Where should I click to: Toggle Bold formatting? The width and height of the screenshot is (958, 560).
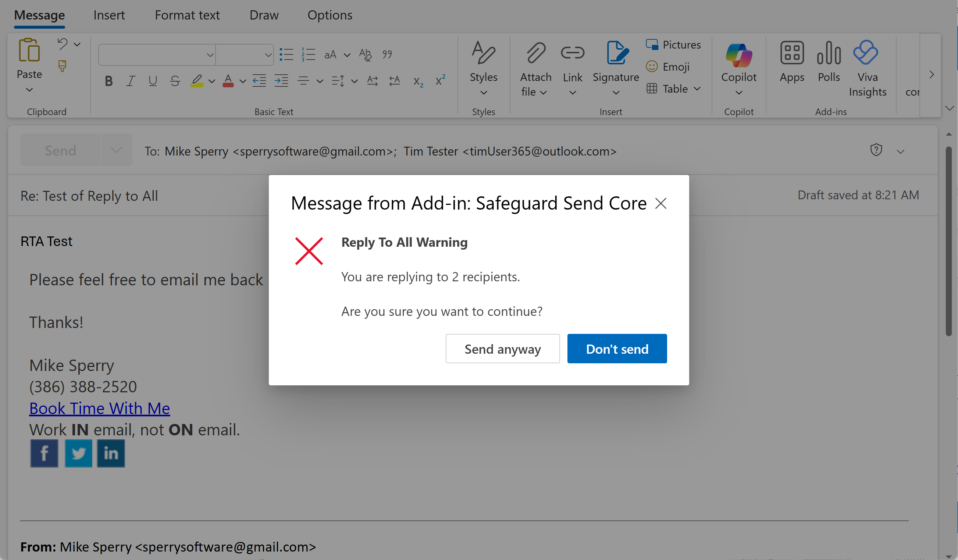click(x=109, y=81)
